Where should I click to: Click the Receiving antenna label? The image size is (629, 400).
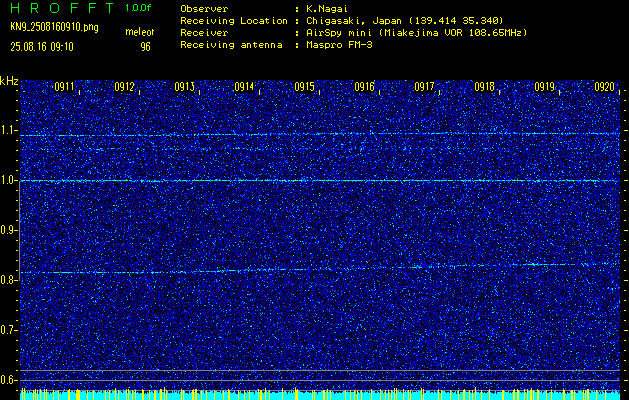[x=231, y=45]
